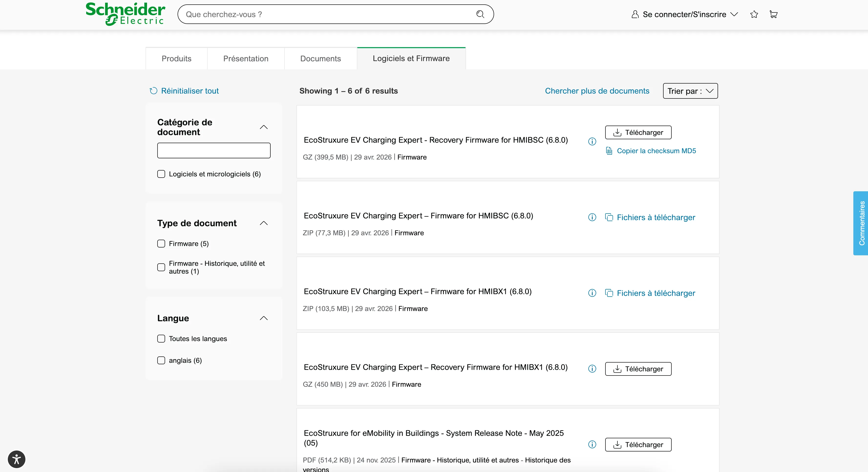This screenshot has height=472, width=868.
Task: Open the shopping cart icon
Action: click(773, 14)
